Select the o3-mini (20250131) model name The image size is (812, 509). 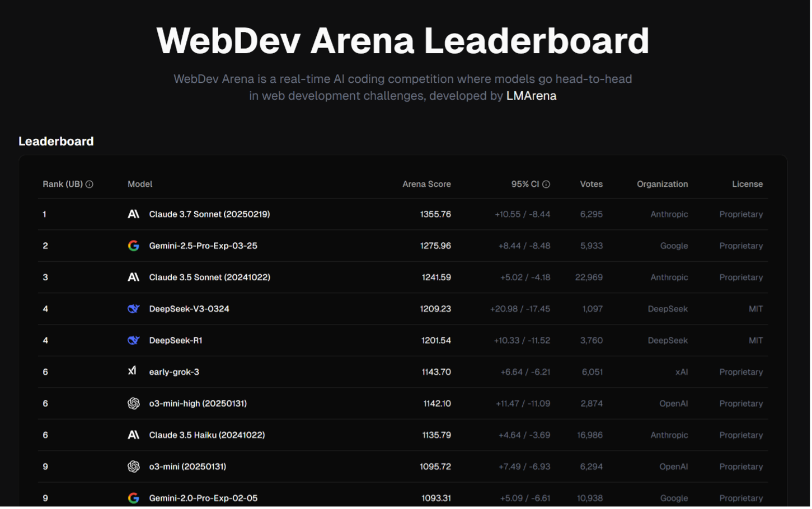[x=188, y=467]
